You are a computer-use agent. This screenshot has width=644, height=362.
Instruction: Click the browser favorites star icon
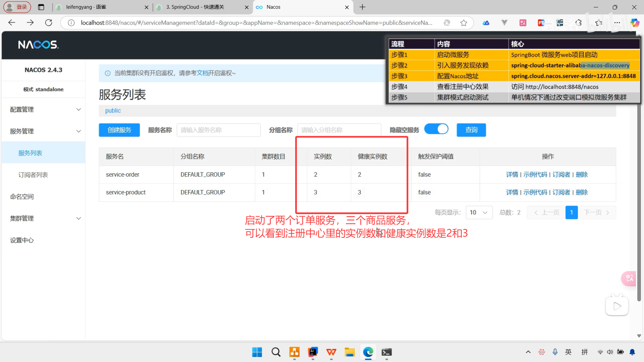click(x=464, y=22)
